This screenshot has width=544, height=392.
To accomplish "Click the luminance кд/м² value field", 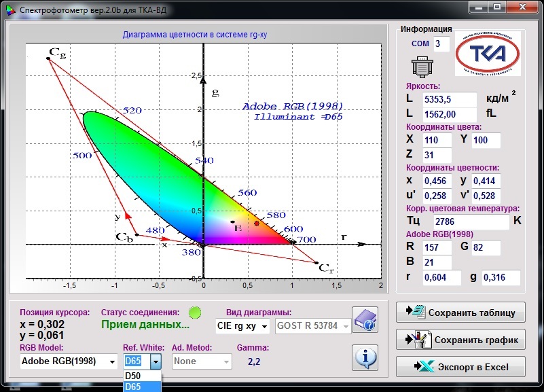I will point(449,99).
